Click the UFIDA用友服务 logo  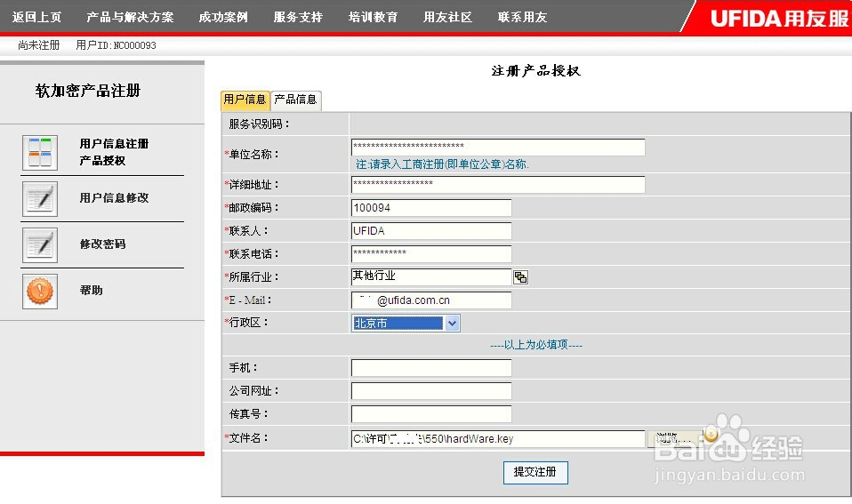[x=779, y=19]
